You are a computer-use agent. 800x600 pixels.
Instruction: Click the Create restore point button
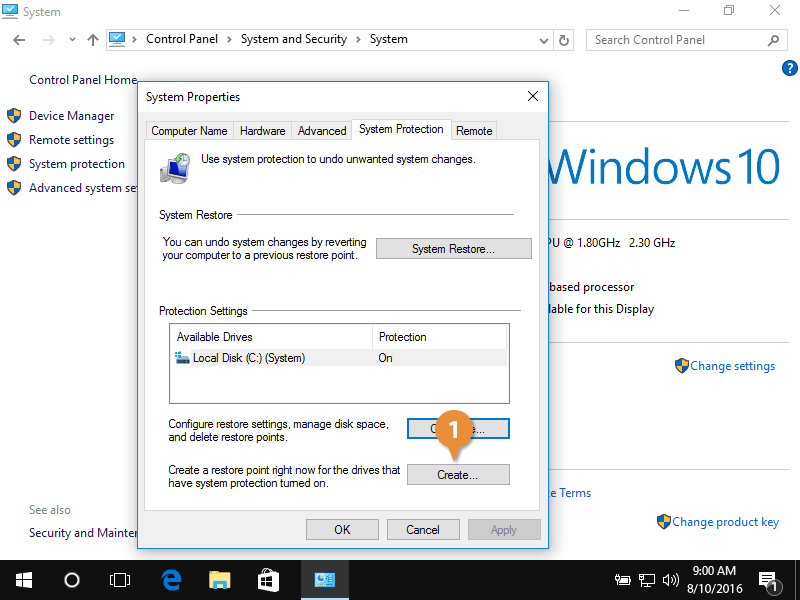click(458, 474)
